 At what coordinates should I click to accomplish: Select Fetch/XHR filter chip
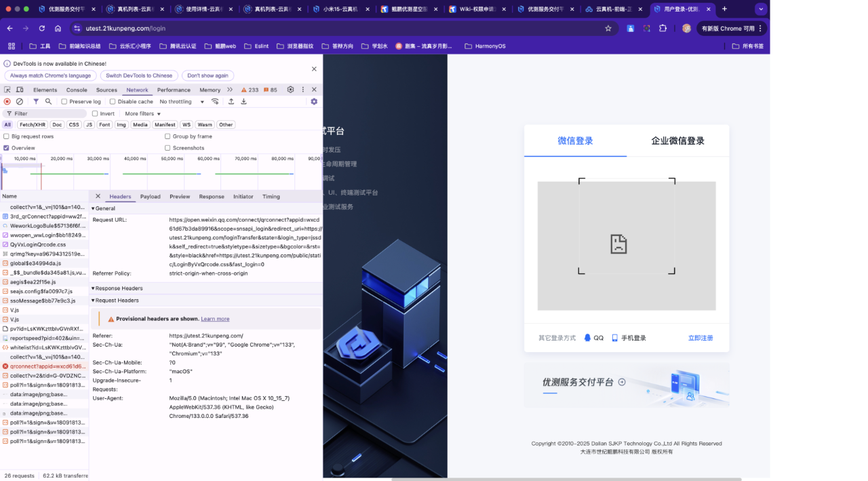tap(33, 125)
